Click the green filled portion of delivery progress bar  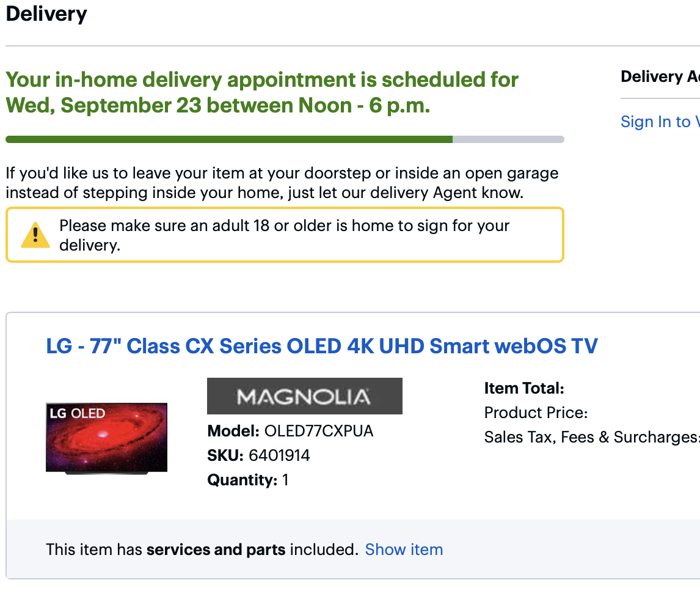(x=229, y=139)
